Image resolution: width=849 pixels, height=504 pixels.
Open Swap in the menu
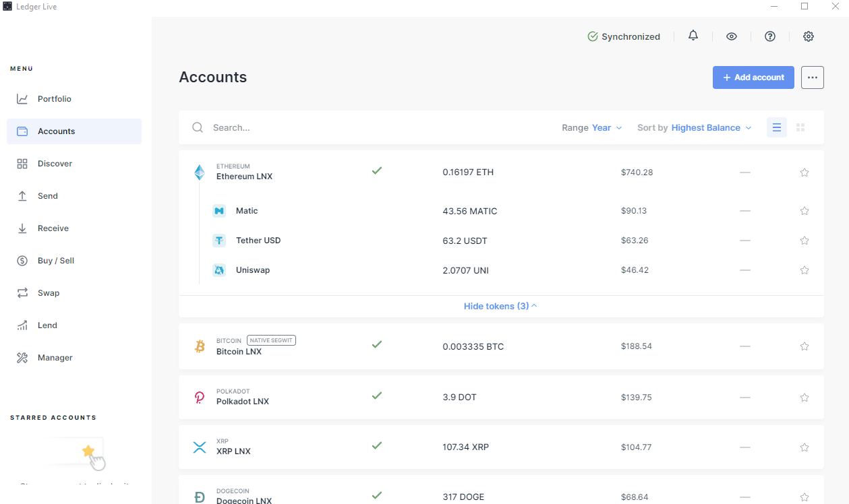[x=74, y=293]
